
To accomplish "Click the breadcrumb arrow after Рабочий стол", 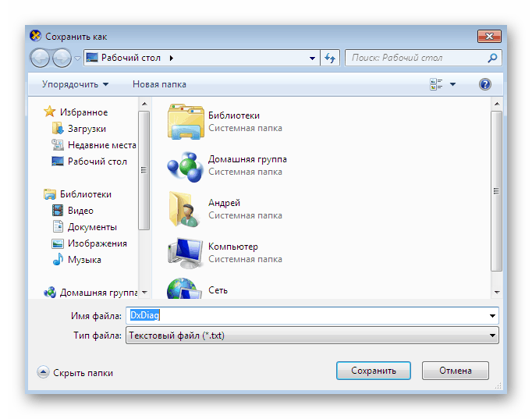I will point(172,58).
